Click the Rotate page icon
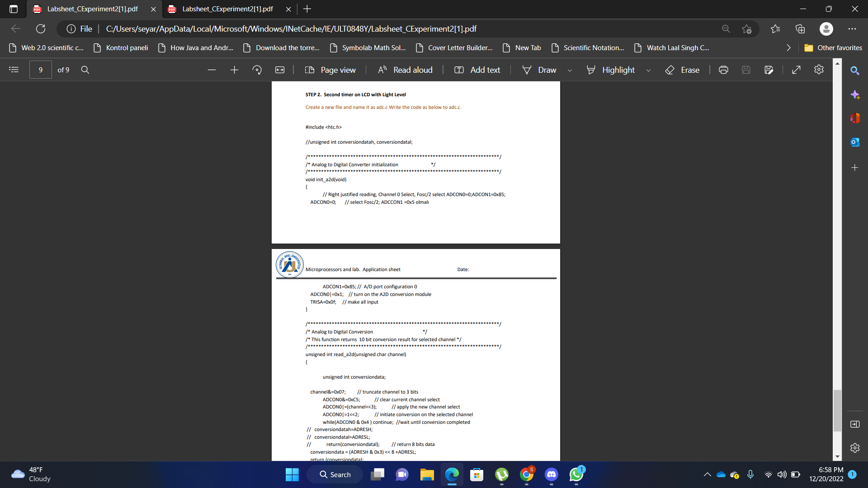This screenshot has width=868, height=488. (257, 70)
